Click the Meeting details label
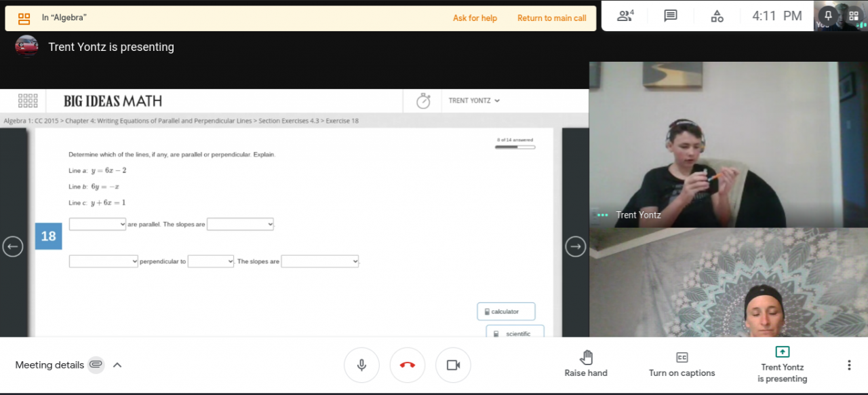 [x=50, y=365]
